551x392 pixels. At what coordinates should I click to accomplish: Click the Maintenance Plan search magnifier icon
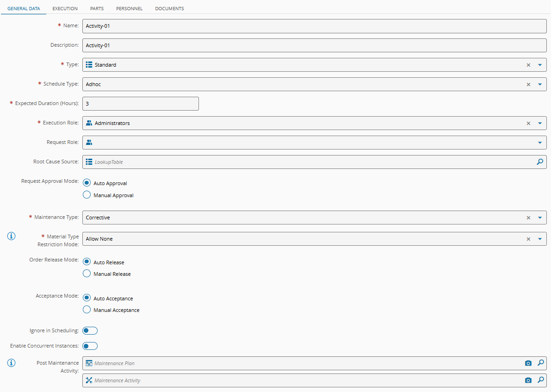pyautogui.click(x=539, y=363)
